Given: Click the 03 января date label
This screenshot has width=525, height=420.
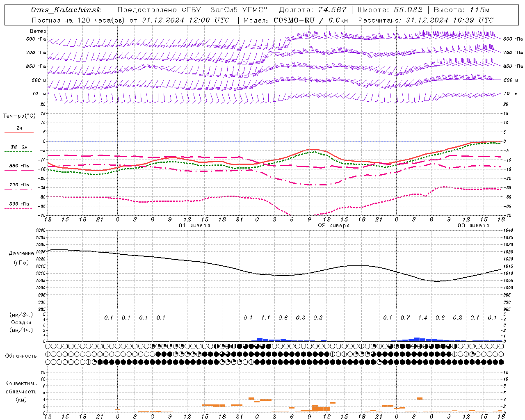Looking at the screenshot, I should tap(473, 226).
